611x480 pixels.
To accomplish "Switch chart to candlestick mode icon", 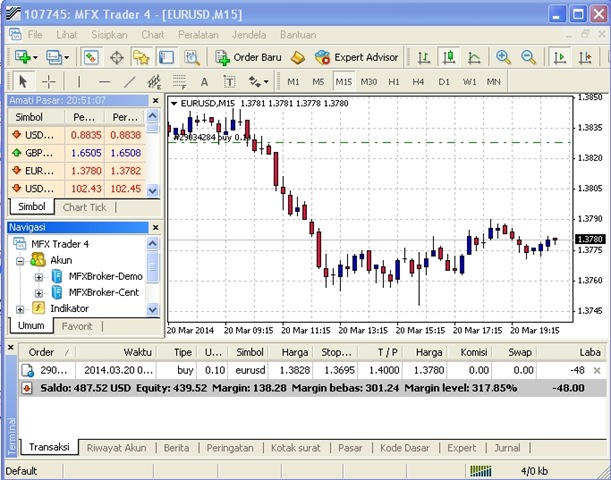I will tap(448, 57).
